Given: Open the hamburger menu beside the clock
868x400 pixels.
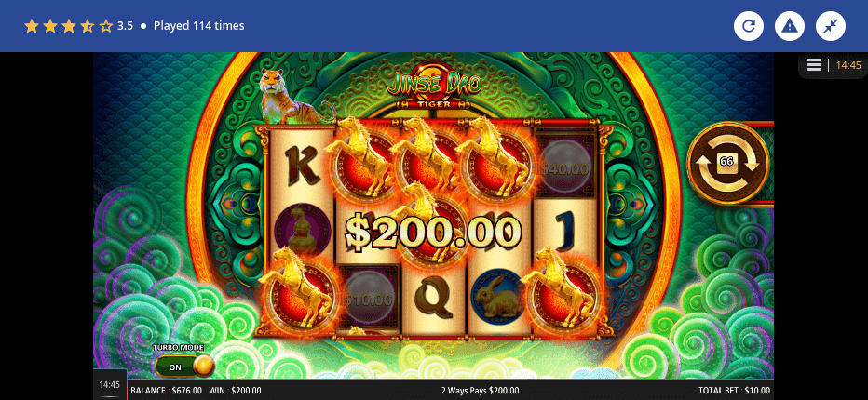Looking at the screenshot, I should tap(813, 65).
